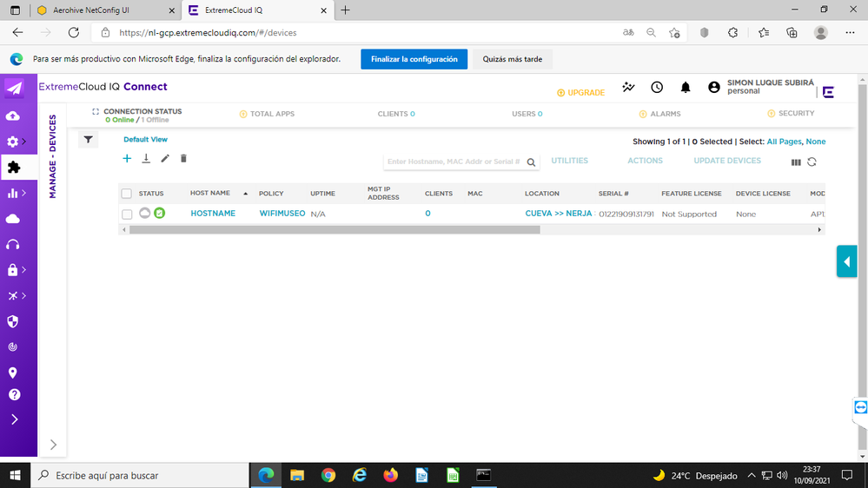Click the filter funnel icon

(88, 140)
